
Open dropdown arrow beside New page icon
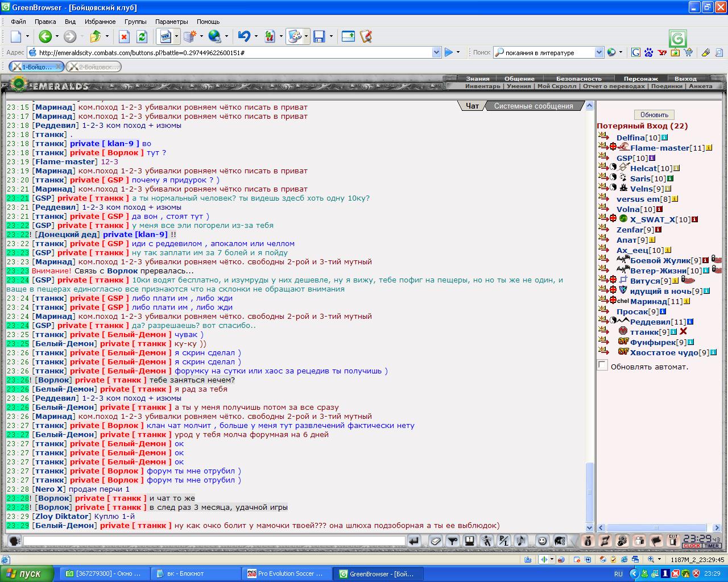click(27, 36)
